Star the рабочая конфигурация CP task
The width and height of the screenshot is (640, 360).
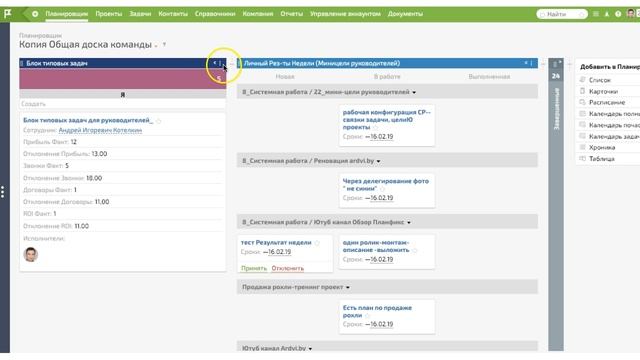click(x=375, y=128)
